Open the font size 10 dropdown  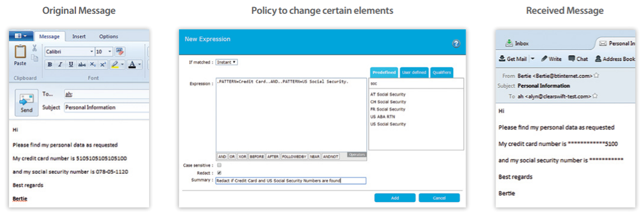tap(110, 52)
